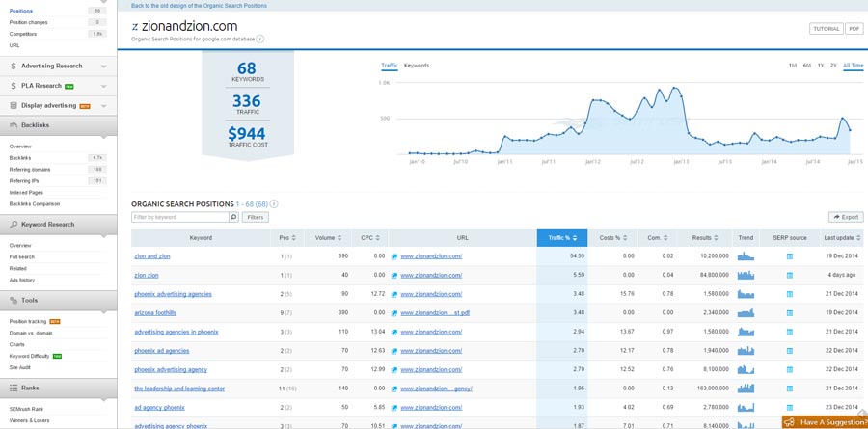868x429 pixels.
Task: Open external link icon in ad agency phoenix row
Action: 394,408
